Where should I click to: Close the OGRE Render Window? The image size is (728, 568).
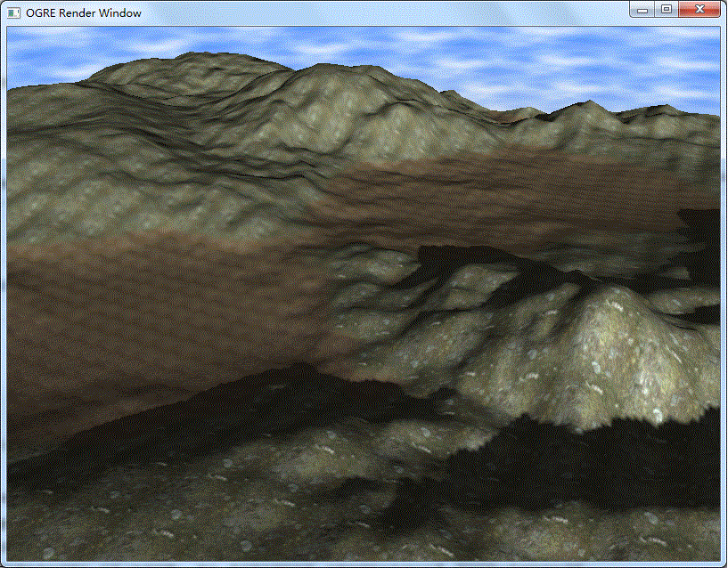click(x=699, y=10)
